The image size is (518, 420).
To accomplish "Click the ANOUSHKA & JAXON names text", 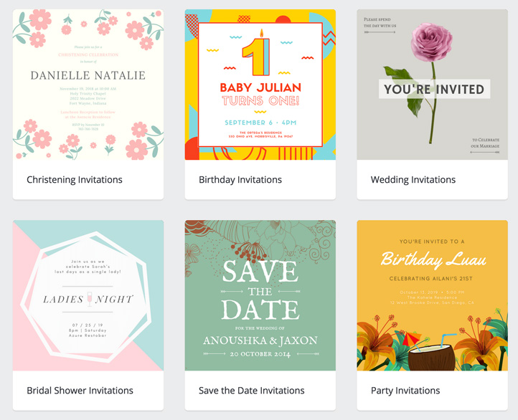I will point(260,340).
